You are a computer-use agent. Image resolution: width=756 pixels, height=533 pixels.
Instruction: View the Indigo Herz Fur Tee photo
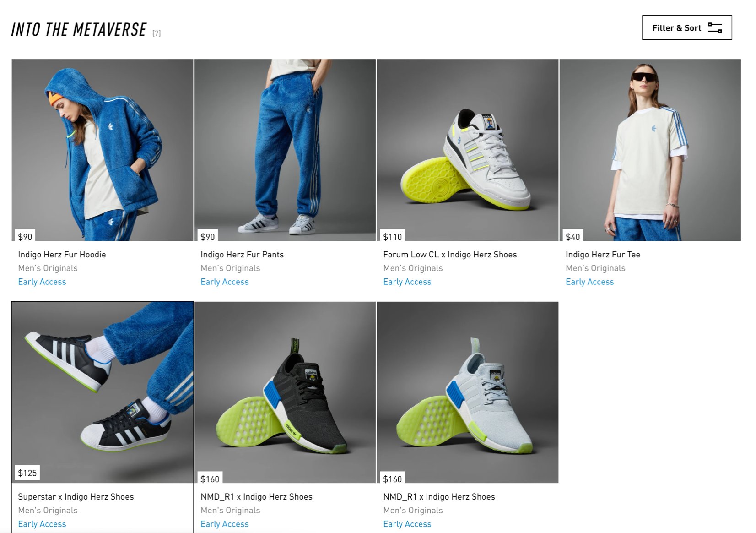[650, 150]
